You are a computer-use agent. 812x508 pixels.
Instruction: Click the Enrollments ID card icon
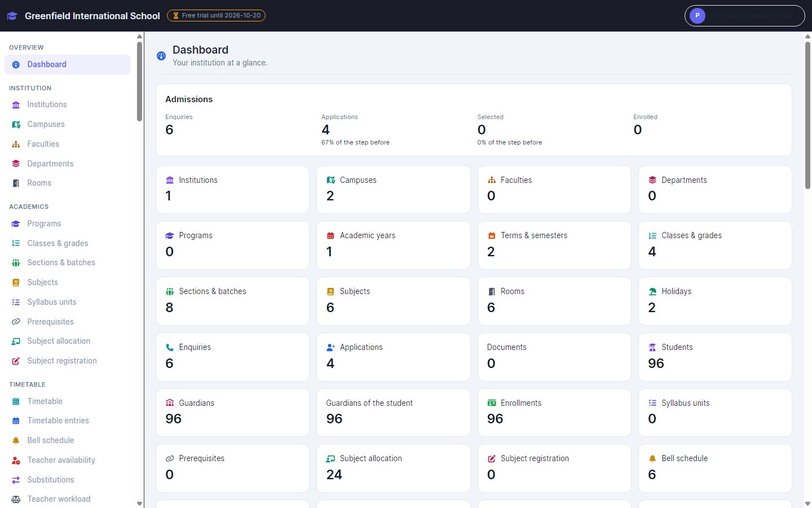(492, 403)
